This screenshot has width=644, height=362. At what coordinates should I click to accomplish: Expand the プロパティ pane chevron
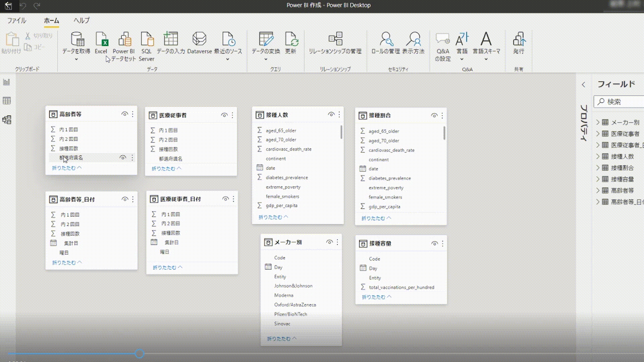click(x=584, y=84)
